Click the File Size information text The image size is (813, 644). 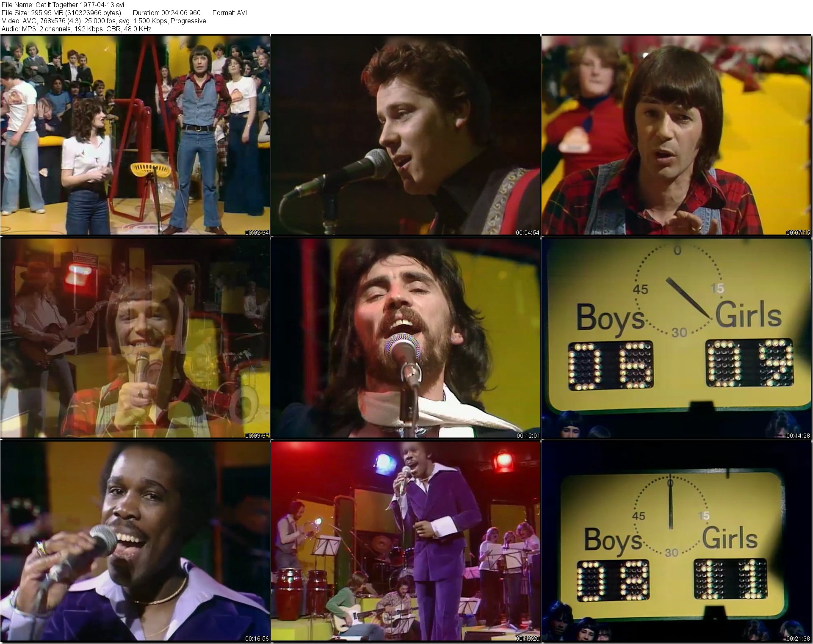61,13
